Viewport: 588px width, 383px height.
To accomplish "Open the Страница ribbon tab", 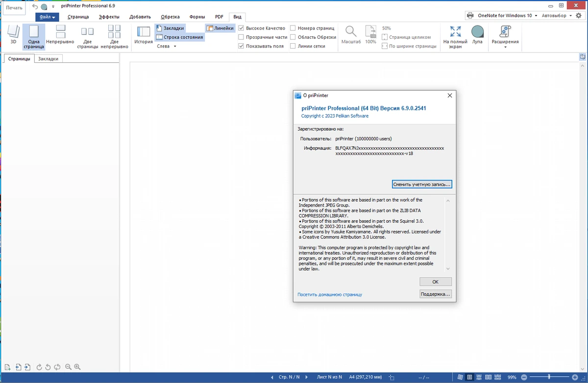I will pyautogui.click(x=78, y=17).
